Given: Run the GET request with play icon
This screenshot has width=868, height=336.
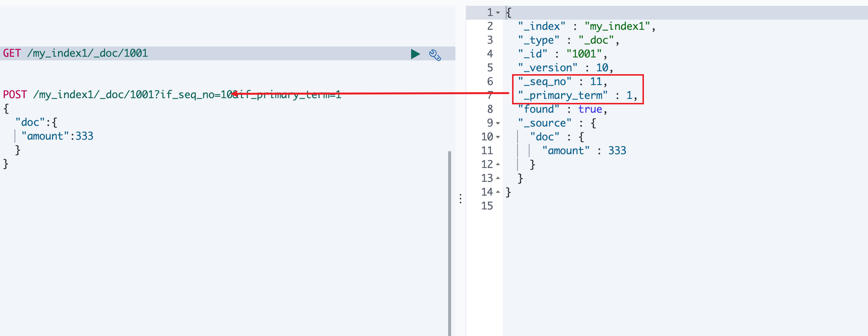Looking at the screenshot, I should 415,54.
